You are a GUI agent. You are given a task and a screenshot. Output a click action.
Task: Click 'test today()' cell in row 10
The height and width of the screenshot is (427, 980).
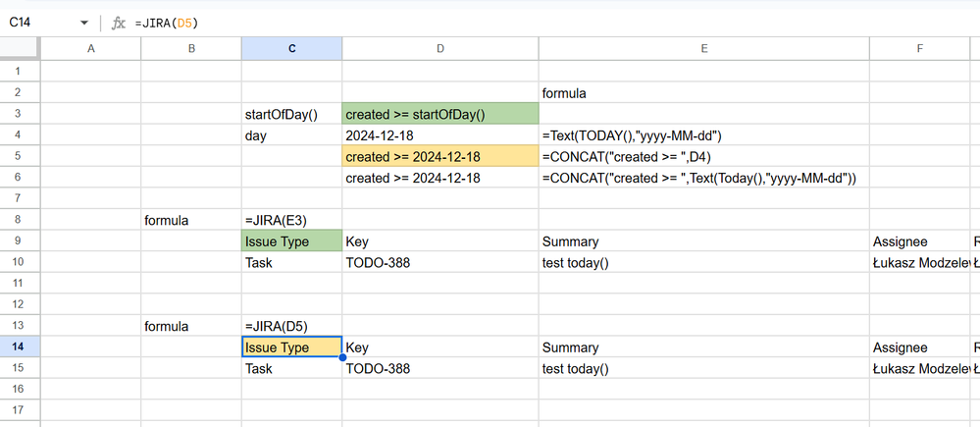click(704, 262)
